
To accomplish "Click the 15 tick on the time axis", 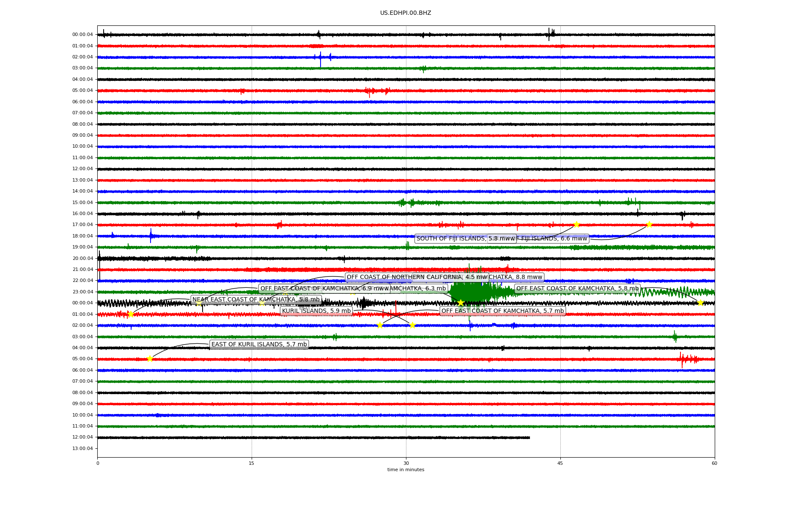I will tap(252, 463).
